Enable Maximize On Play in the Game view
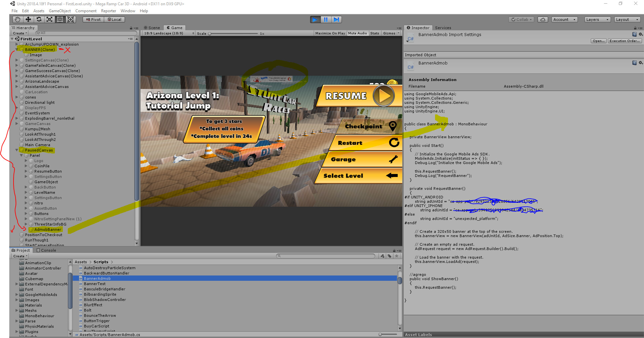The width and height of the screenshot is (644, 338). [x=330, y=33]
